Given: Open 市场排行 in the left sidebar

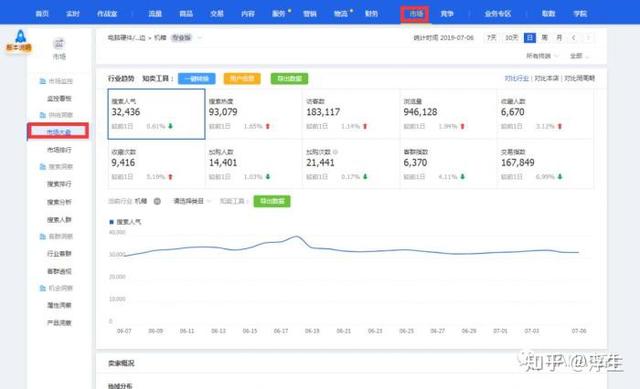Looking at the screenshot, I should (59, 150).
